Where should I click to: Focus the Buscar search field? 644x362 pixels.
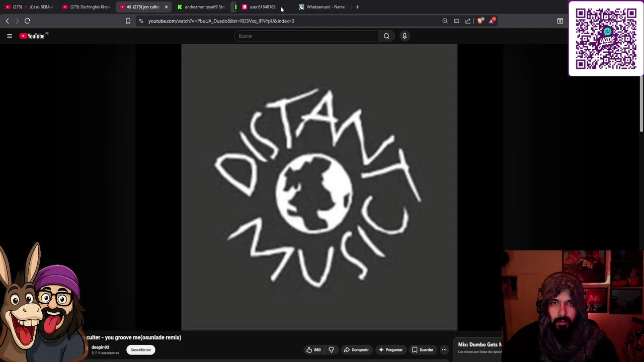pyautogui.click(x=306, y=36)
